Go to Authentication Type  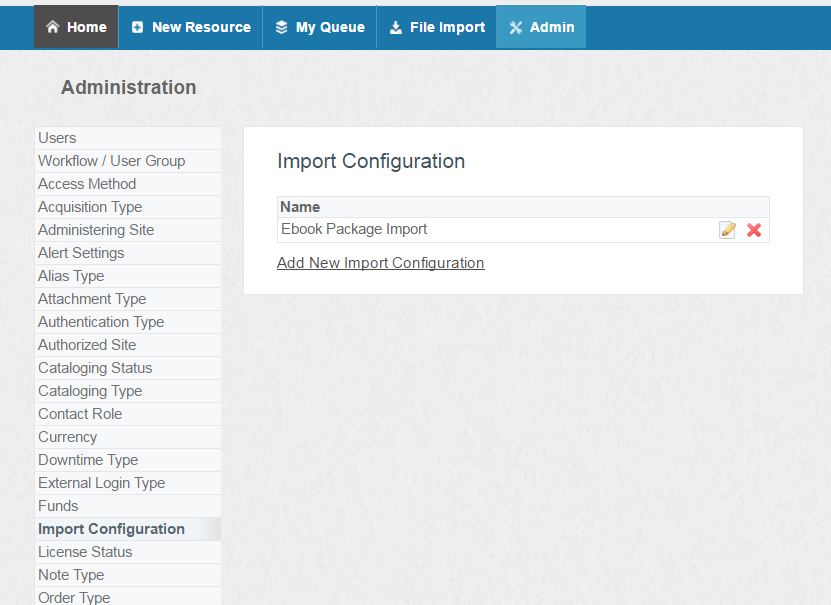[x=128, y=322]
